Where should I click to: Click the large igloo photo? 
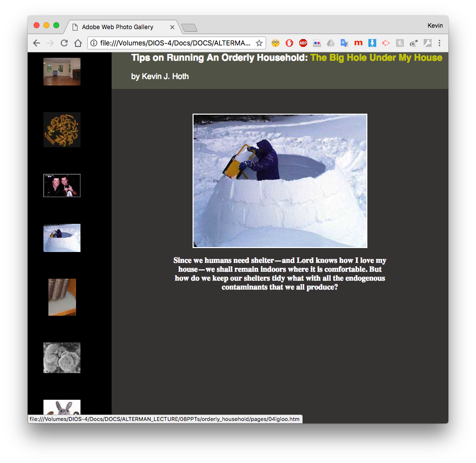280,181
